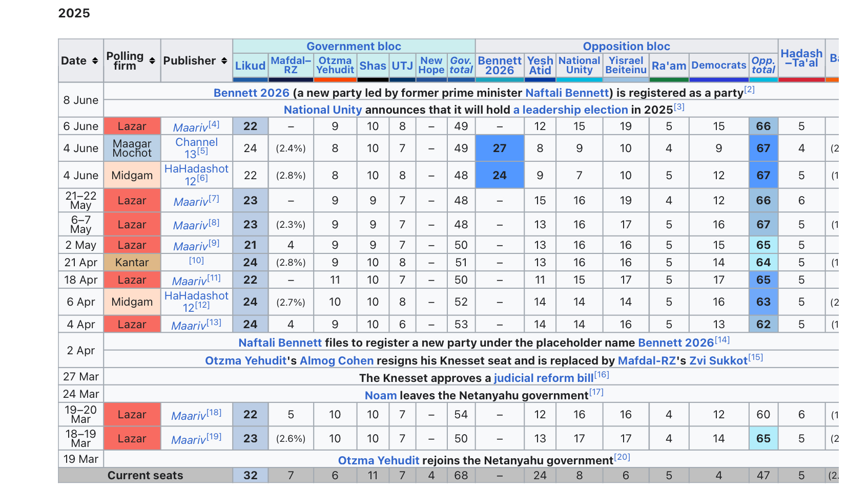The width and height of the screenshot is (868, 491).
Task: Open the Democrats party link
Action: pos(719,65)
